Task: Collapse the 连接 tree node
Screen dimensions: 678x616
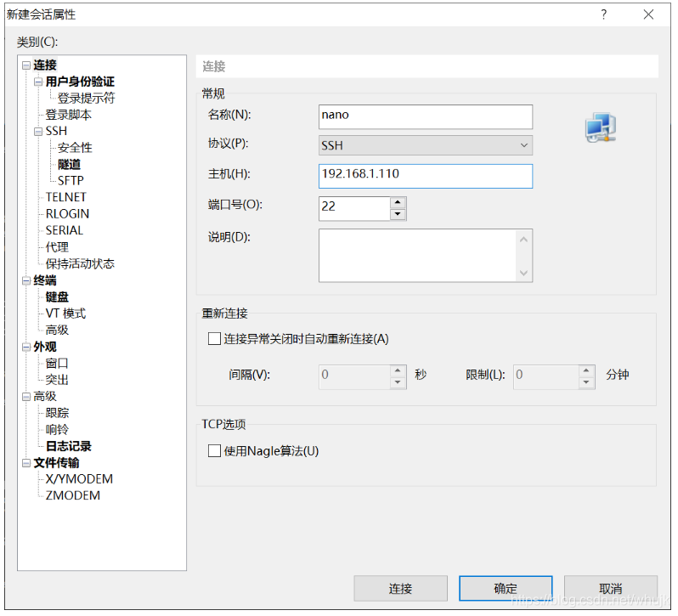Action: [x=26, y=65]
